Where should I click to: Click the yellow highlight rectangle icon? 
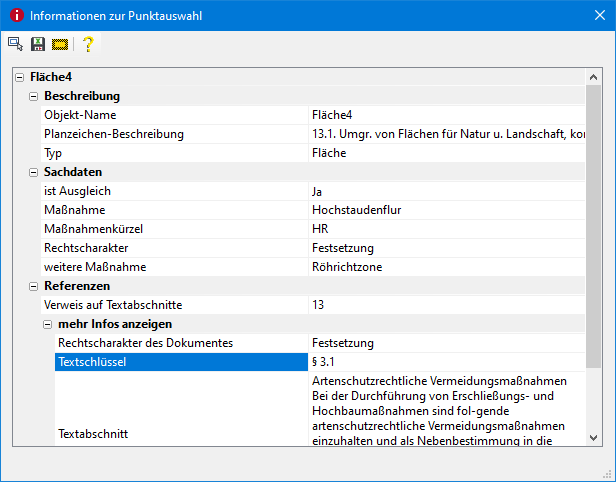click(60, 44)
